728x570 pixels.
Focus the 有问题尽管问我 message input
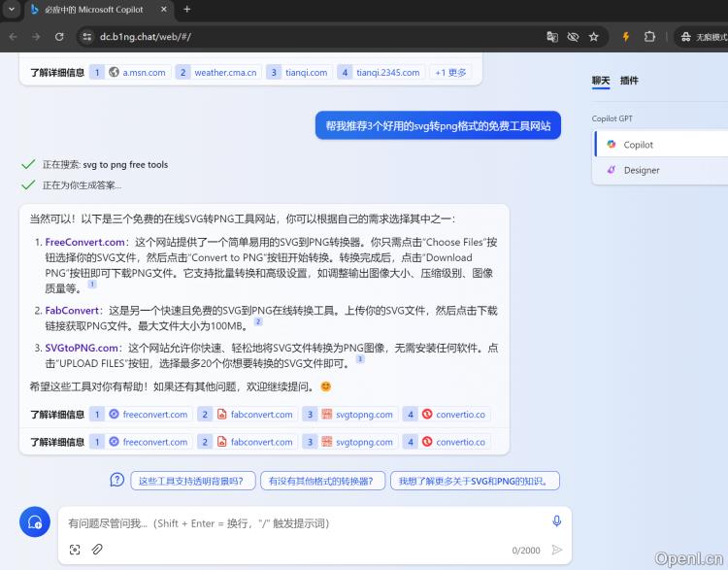[304, 523]
